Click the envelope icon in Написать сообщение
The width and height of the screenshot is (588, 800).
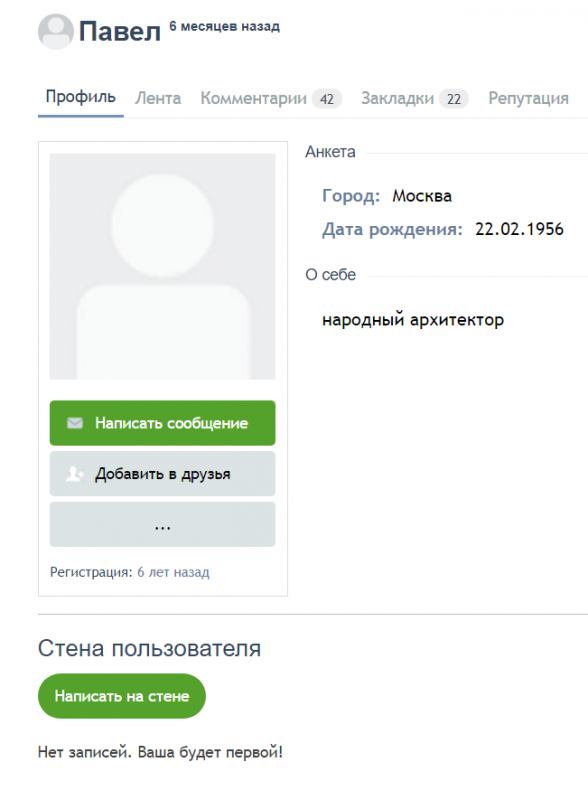[75, 423]
